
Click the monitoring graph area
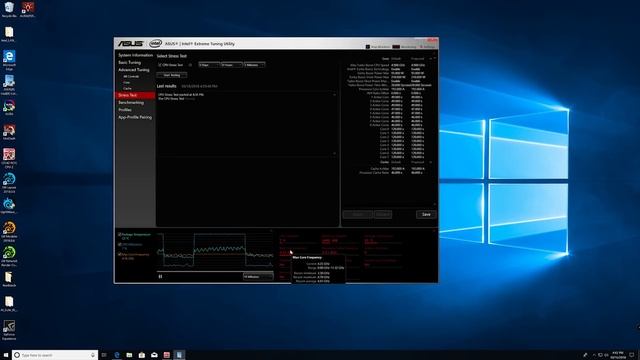coord(215,250)
